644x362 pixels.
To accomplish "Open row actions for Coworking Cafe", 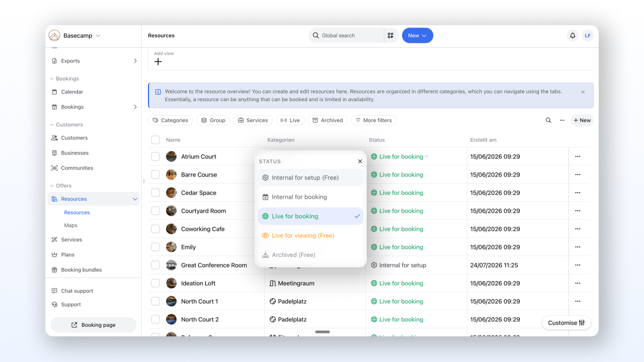I will click(x=578, y=229).
